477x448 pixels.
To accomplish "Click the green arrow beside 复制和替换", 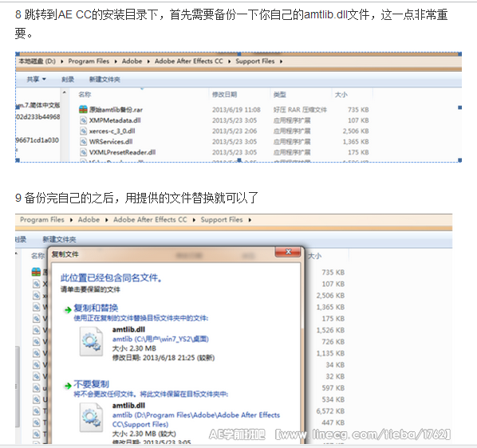I will click(68, 310).
